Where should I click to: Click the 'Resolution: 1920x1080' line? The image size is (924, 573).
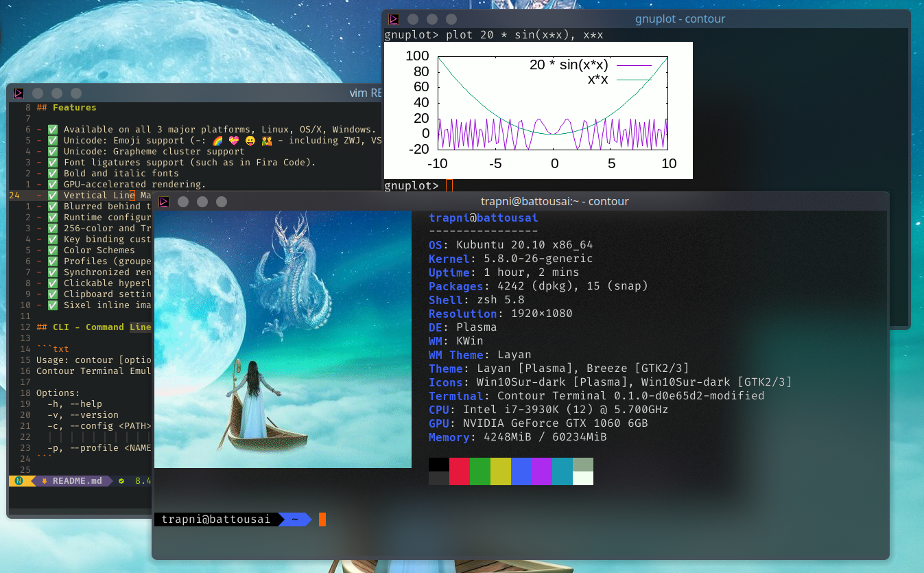(500, 314)
